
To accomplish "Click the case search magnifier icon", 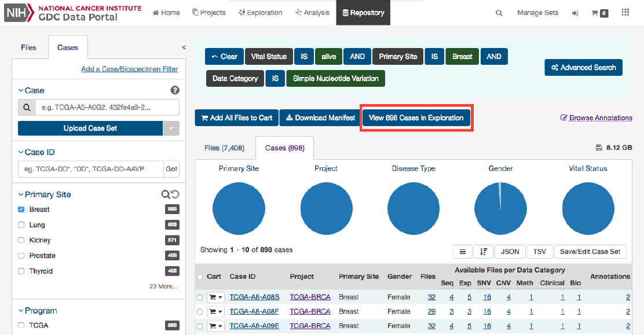I will tap(27, 108).
